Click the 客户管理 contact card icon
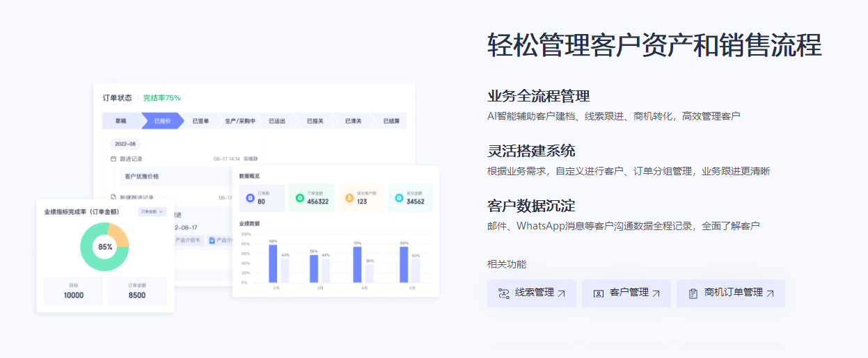The width and height of the screenshot is (868, 358). pos(598,293)
